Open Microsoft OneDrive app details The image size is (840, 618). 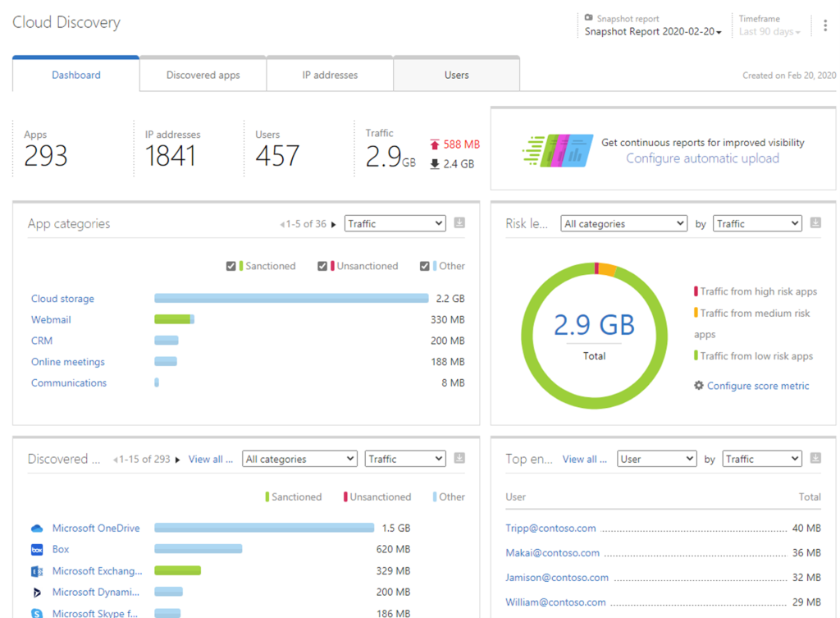(x=96, y=528)
